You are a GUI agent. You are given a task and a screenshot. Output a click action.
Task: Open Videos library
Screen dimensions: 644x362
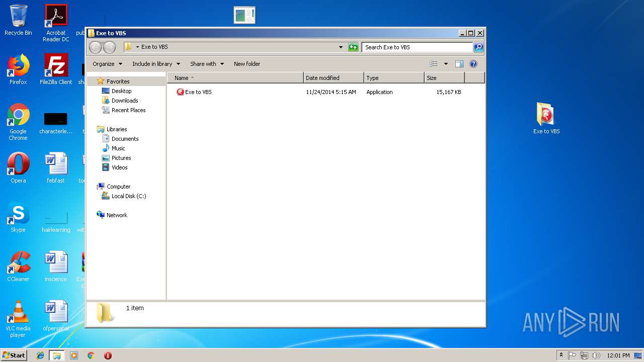click(120, 167)
